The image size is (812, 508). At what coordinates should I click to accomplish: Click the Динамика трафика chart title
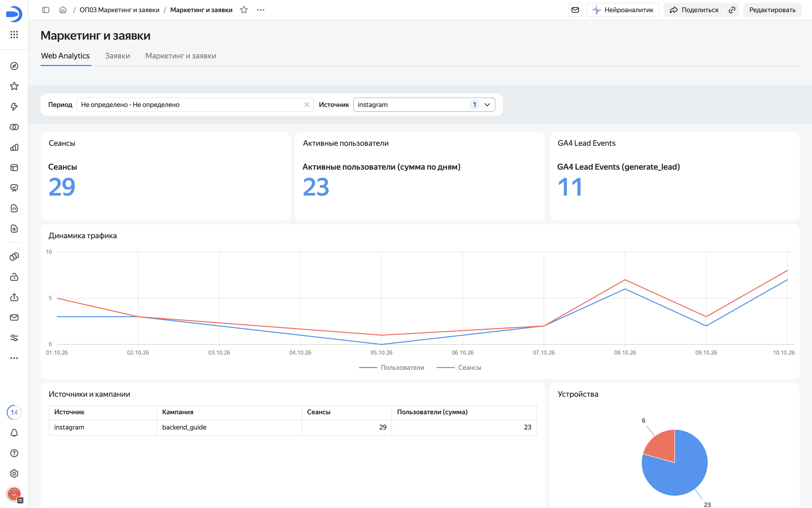(x=82, y=236)
